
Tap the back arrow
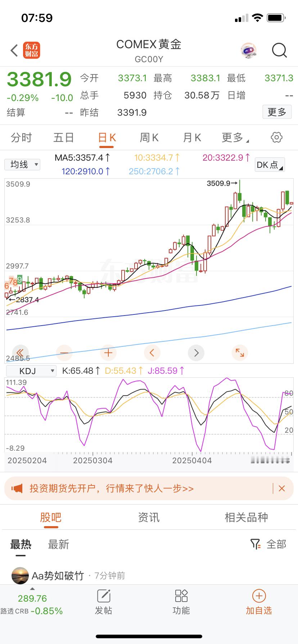pos(14,51)
